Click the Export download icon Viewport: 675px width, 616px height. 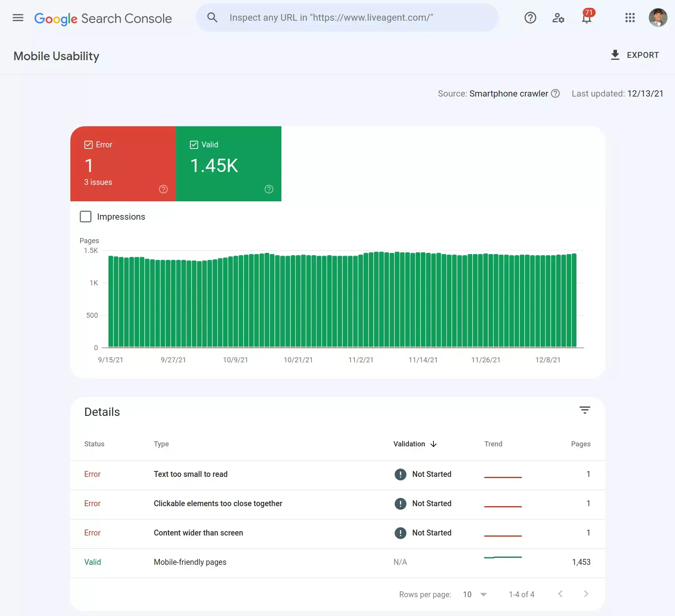(615, 55)
